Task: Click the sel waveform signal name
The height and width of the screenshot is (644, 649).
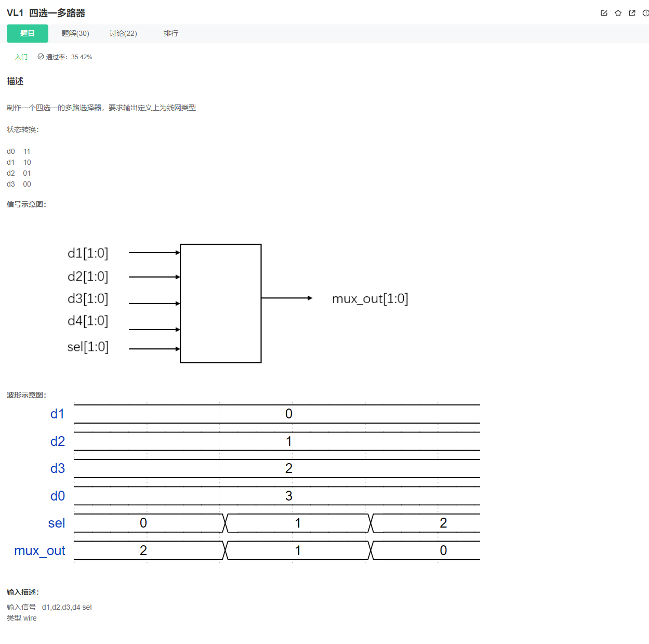Action: pyautogui.click(x=57, y=523)
